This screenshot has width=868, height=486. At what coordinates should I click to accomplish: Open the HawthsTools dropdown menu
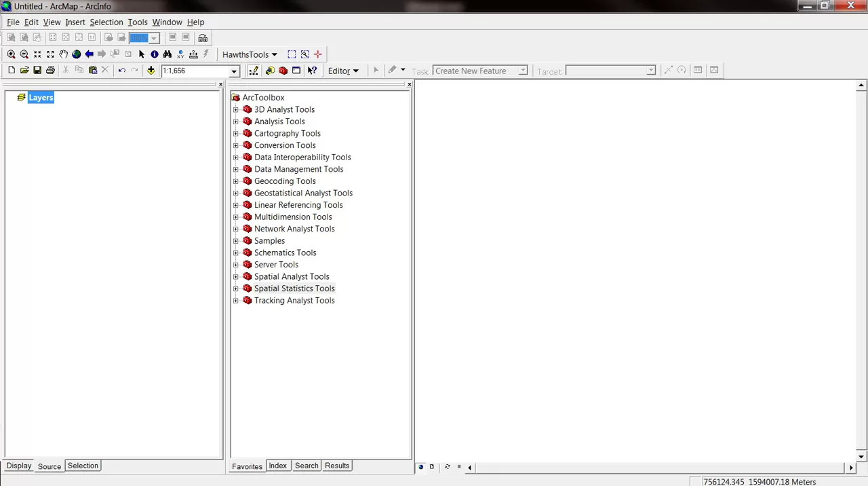(250, 54)
